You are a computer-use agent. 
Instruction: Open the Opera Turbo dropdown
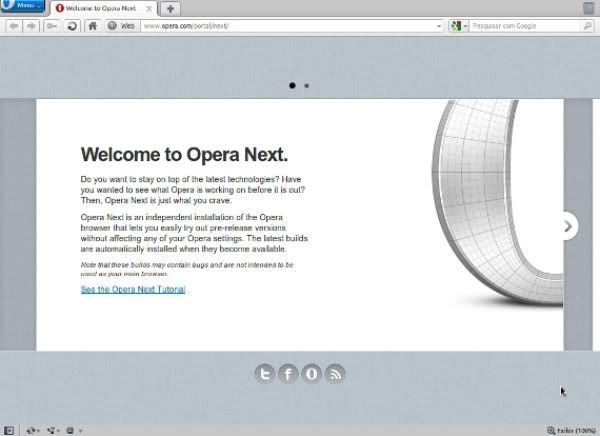tap(74, 431)
